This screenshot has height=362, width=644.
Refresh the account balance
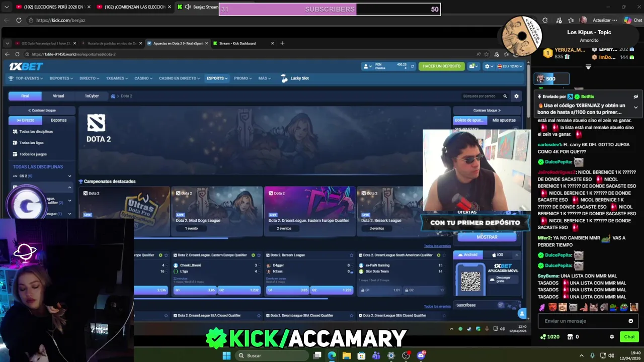[x=413, y=66]
